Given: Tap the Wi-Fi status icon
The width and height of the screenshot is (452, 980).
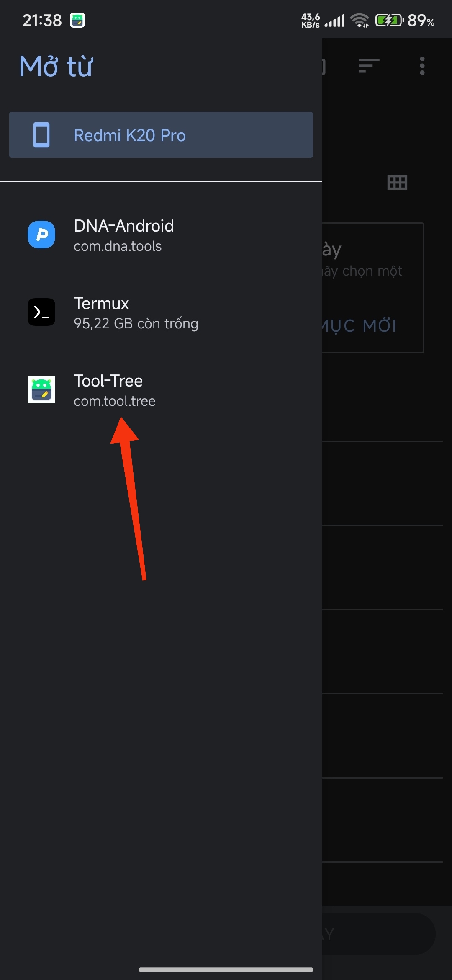Looking at the screenshot, I should coord(360,20).
